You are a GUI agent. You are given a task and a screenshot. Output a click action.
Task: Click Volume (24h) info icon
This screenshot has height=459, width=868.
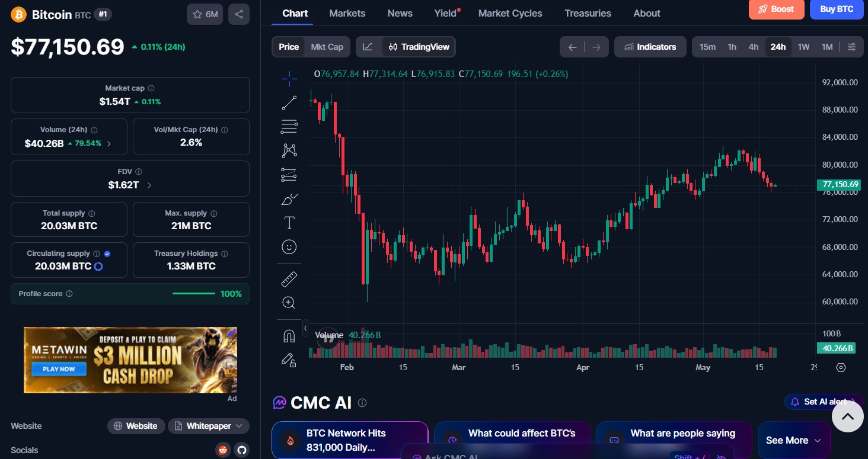(94, 130)
